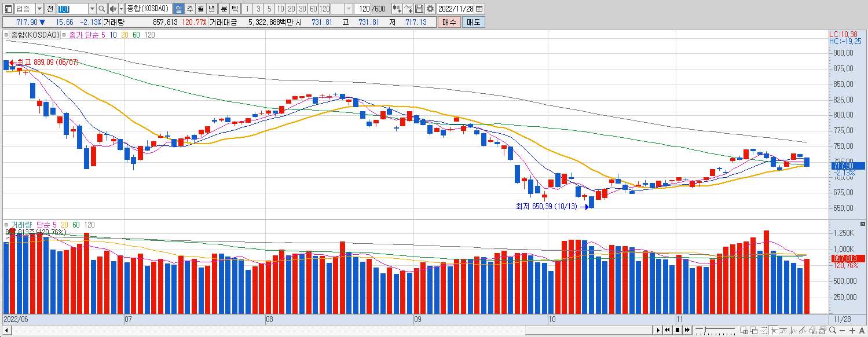Click the speaker sound icon

pyautogui.click(x=113, y=9)
